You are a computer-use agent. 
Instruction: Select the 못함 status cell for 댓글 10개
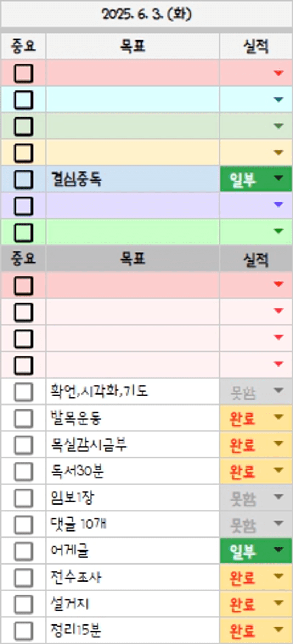coord(243,524)
